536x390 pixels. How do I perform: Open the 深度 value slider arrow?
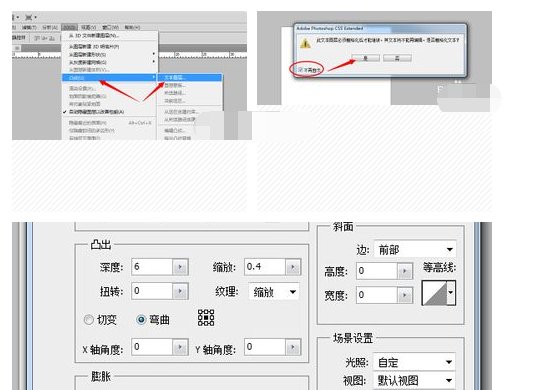tap(180, 267)
